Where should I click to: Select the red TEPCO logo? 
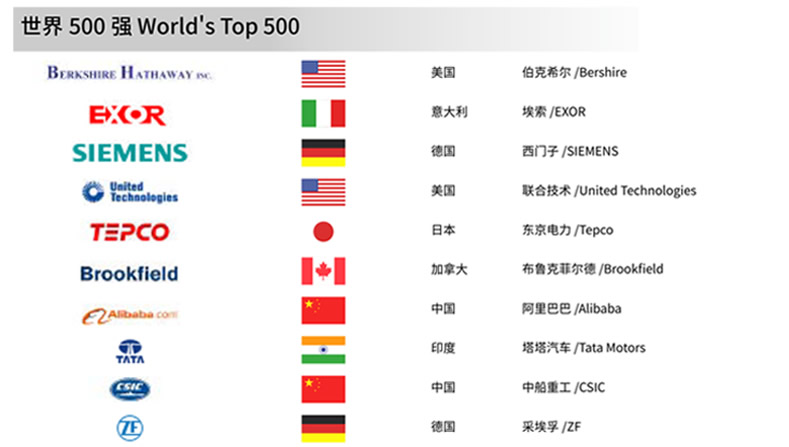(x=129, y=232)
